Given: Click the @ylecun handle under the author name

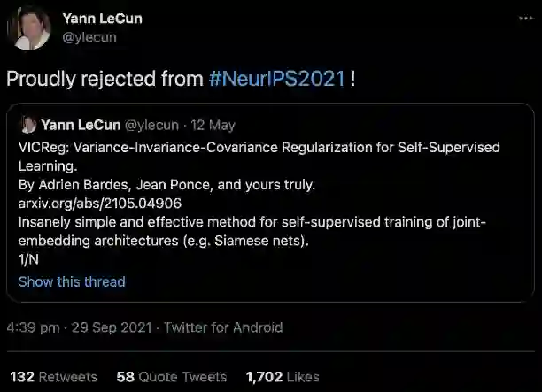Looking at the screenshot, I should pyautogui.click(x=89, y=37).
